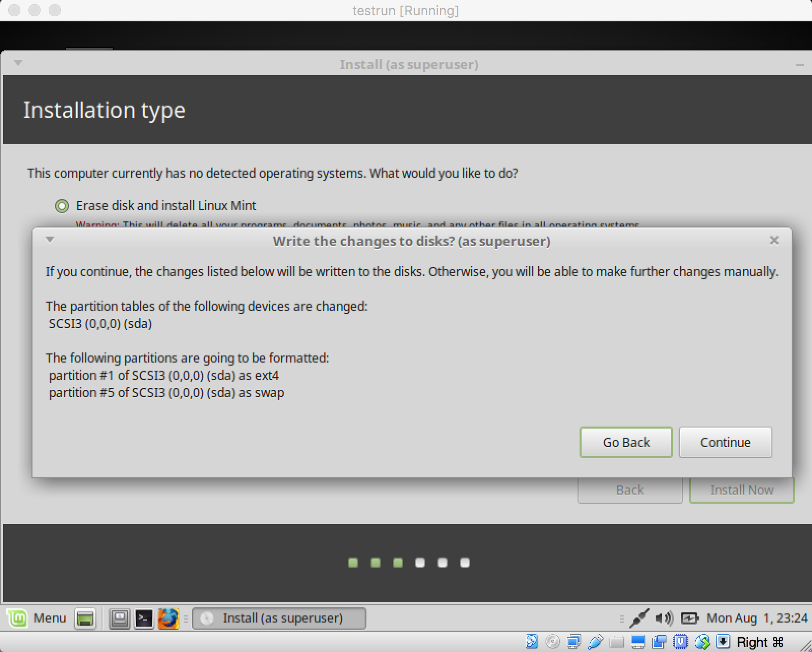
Task: Launch the Terminal from the panel
Action: 144,618
